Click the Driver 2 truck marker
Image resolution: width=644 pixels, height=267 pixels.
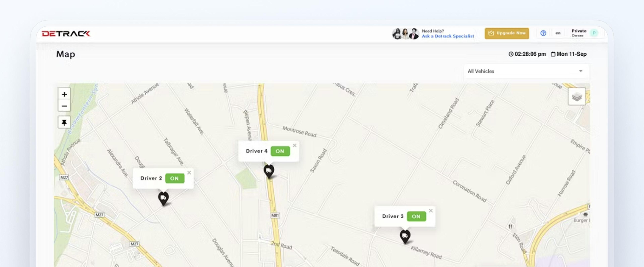coord(164,199)
